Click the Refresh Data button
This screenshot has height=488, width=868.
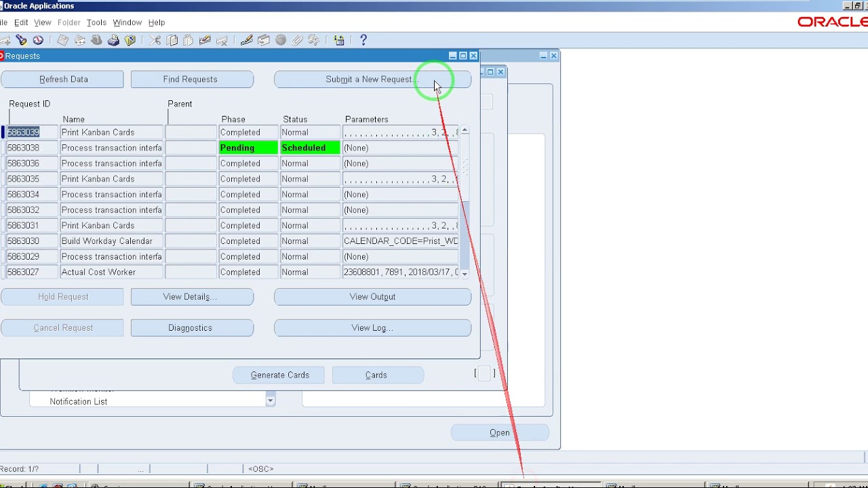pyautogui.click(x=62, y=79)
